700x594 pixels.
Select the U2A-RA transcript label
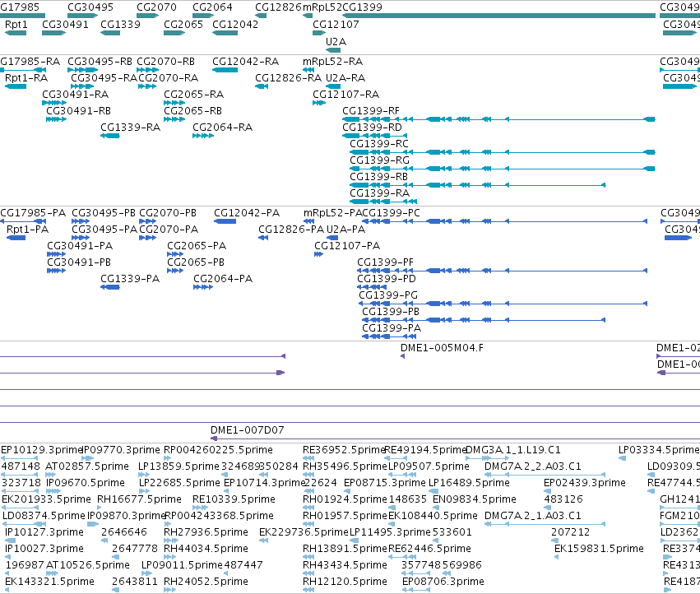pyautogui.click(x=345, y=78)
